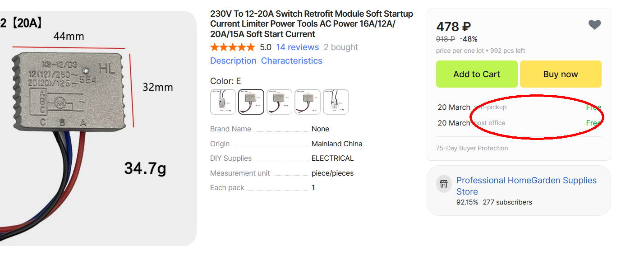Click the orange star rating
The image size is (644, 270).
click(232, 47)
